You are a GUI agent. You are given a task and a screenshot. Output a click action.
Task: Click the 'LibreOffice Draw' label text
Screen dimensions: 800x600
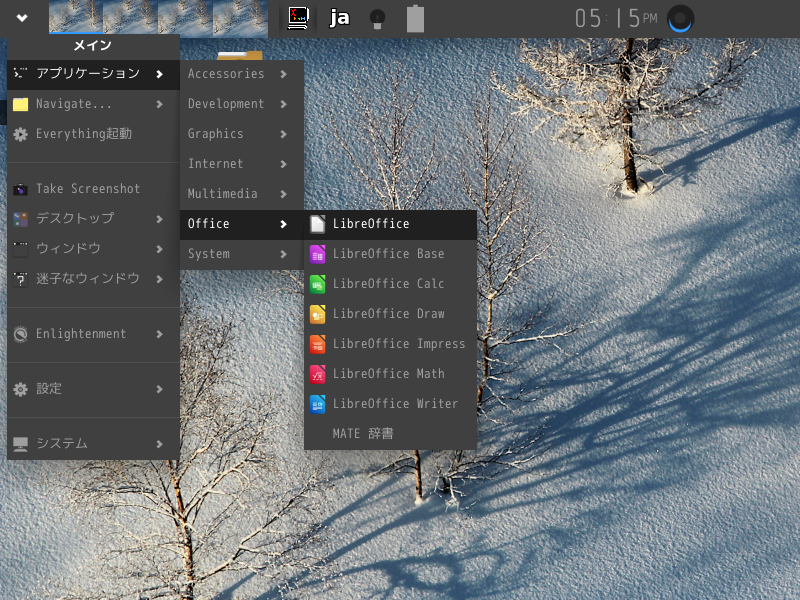(388, 314)
